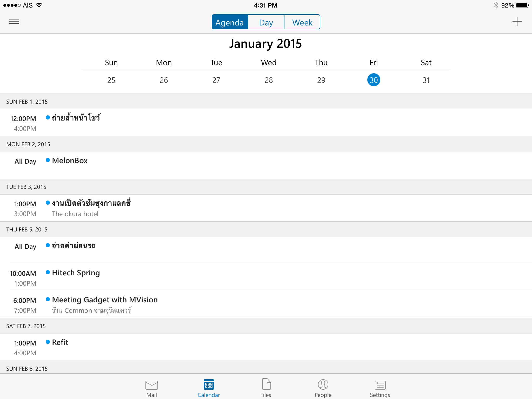Open Meeting Gadget with MVision event
Image resolution: width=532 pixels, height=399 pixels.
point(105,300)
